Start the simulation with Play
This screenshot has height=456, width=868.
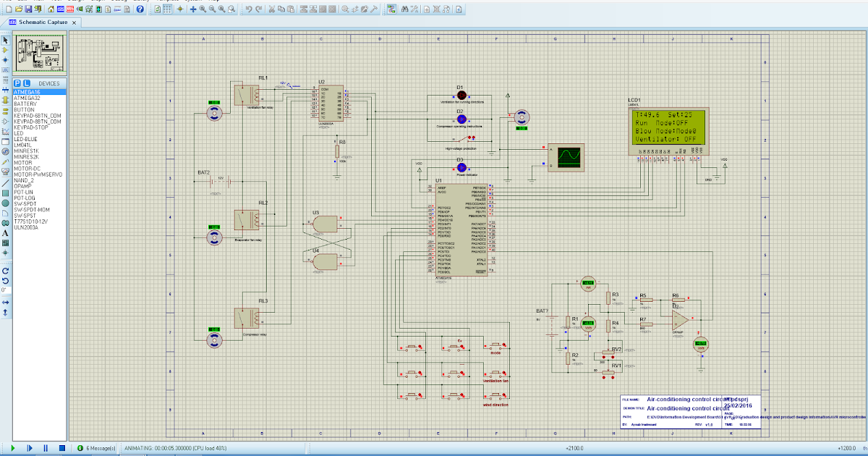point(13,447)
